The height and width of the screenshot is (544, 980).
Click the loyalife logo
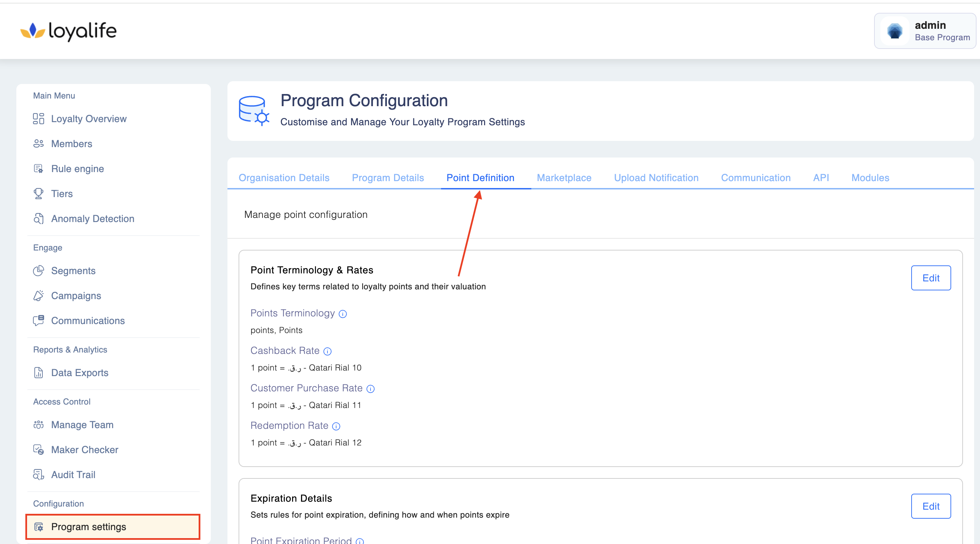tap(68, 31)
